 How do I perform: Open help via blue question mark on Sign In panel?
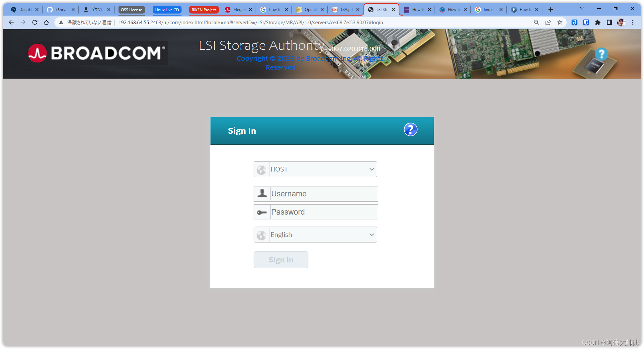coord(410,129)
